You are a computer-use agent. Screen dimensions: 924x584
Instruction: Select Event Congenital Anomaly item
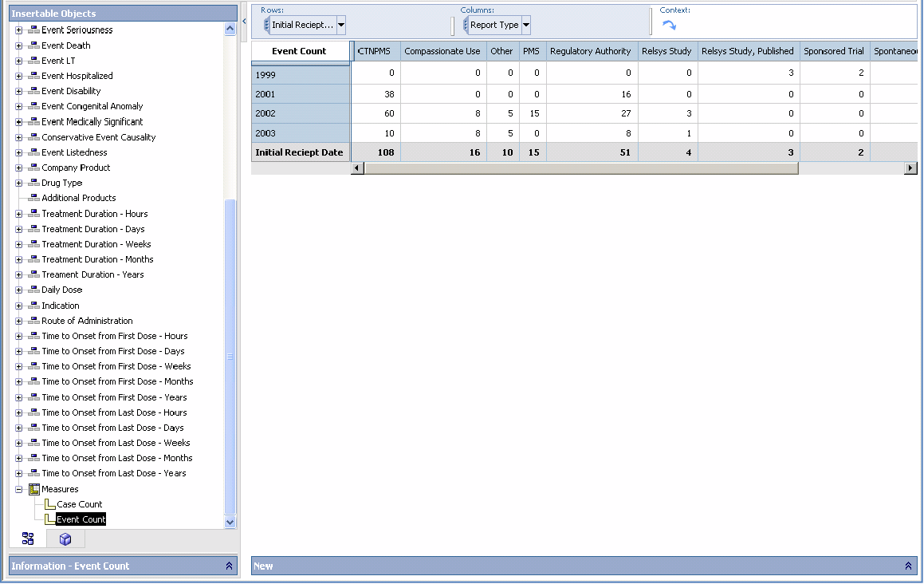(x=92, y=106)
